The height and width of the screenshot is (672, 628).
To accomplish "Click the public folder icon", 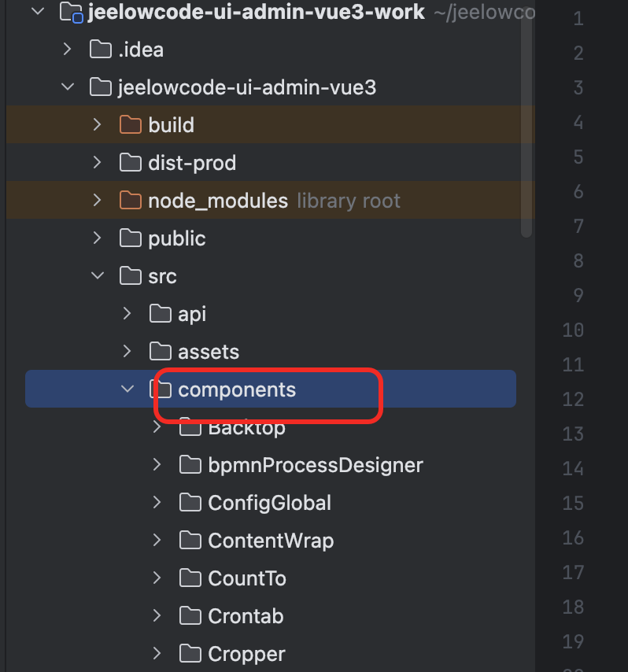I will (x=130, y=238).
